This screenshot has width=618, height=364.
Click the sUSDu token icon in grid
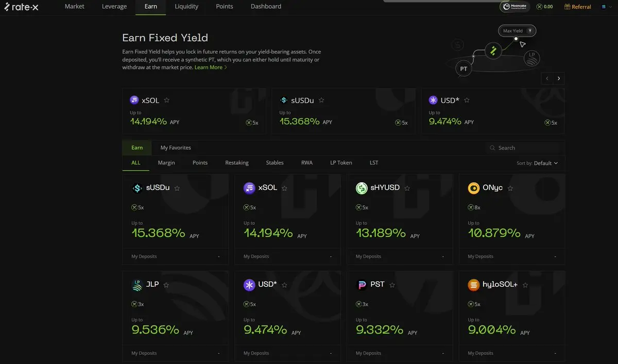tap(137, 188)
